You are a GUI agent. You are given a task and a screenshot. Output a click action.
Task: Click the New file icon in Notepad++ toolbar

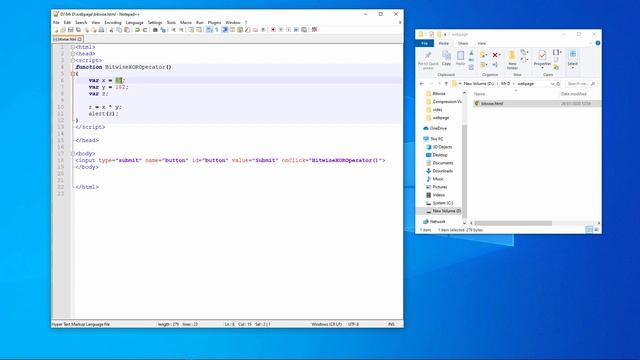[56, 30]
